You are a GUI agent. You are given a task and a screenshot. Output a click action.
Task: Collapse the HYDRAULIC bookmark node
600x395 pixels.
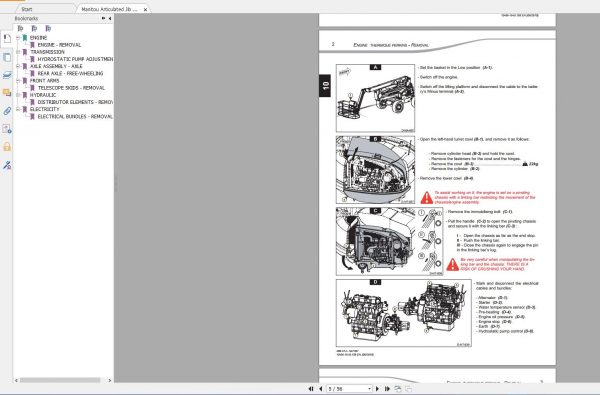[18, 95]
